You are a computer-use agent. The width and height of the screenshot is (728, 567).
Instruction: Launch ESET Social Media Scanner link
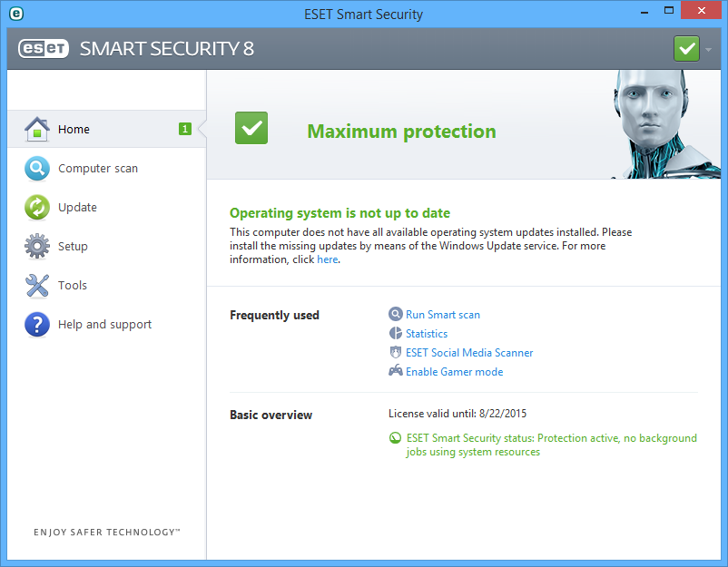(x=469, y=353)
